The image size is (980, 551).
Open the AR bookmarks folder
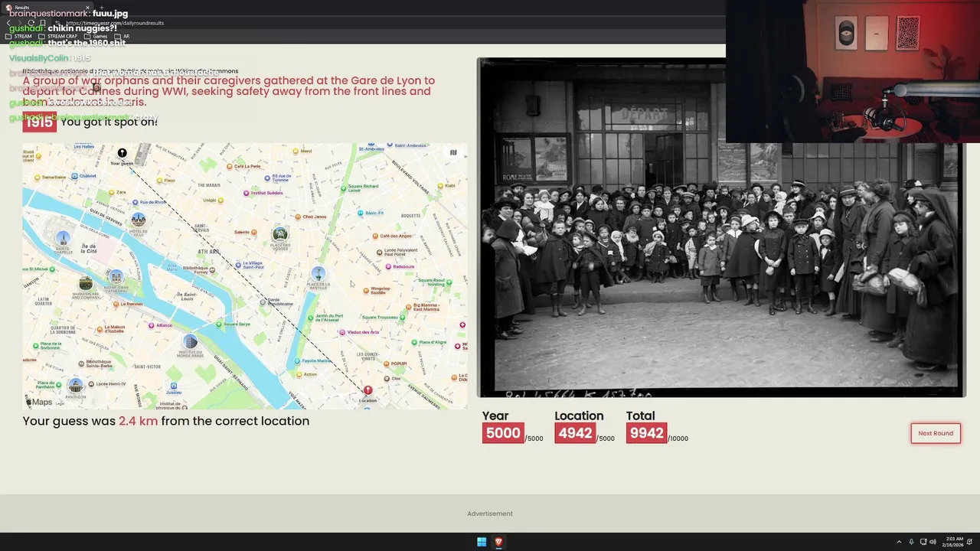pyautogui.click(x=122, y=36)
